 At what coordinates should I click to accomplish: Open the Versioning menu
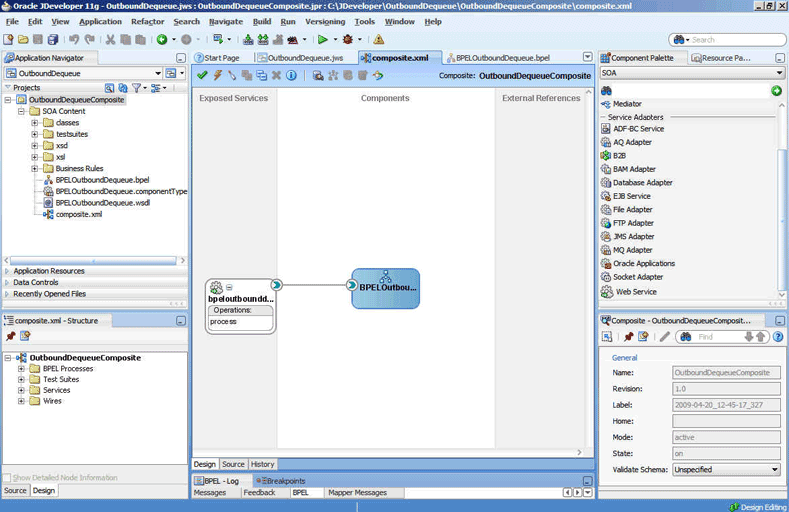click(325, 22)
